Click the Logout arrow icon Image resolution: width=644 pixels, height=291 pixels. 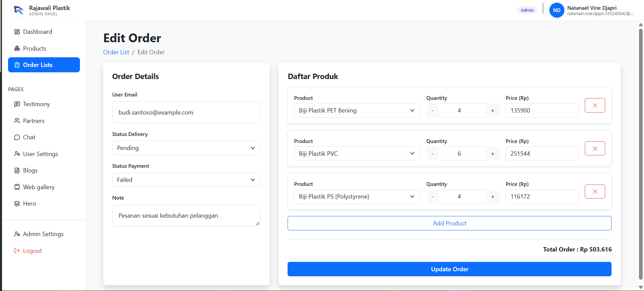(17, 251)
